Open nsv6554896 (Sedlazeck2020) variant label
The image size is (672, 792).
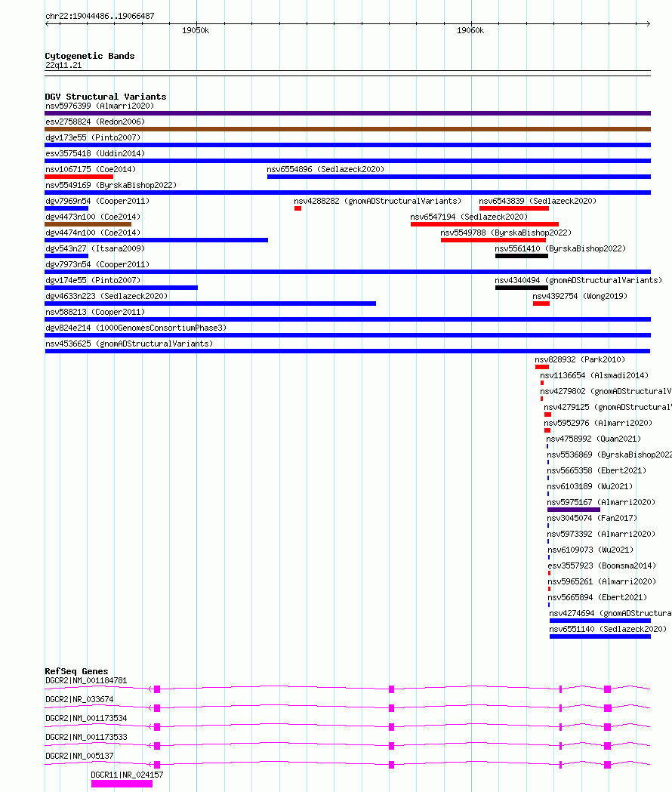325,170
